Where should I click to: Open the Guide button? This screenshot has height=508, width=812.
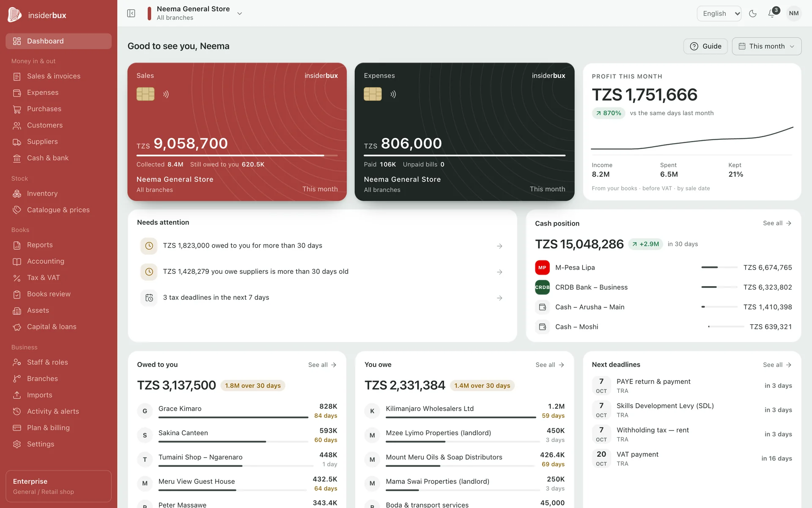point(705,46)
